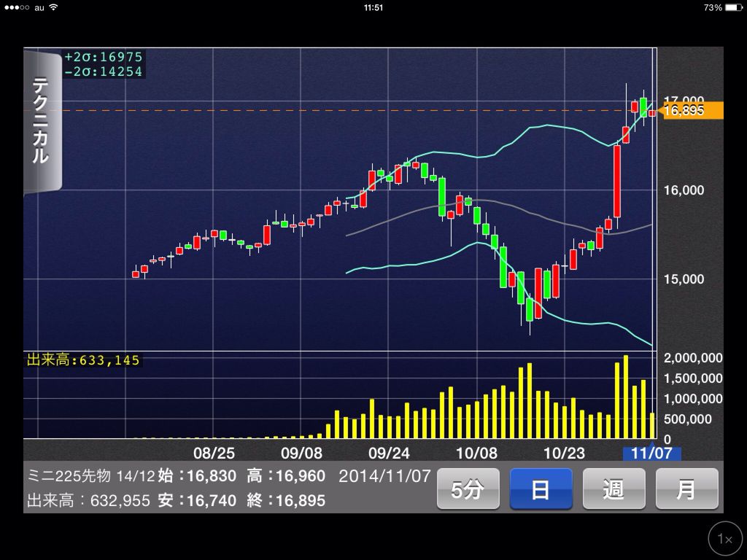Tap the 09/08 date label

point(301,453)
